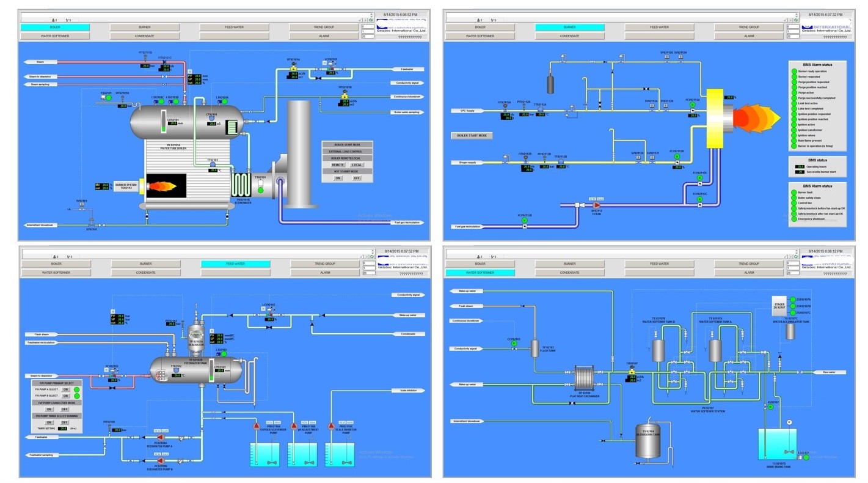Click the burner flame graphic inside the boiler
Screen dimensions: 868x483
pyautogui.click(x=162, y=186)
